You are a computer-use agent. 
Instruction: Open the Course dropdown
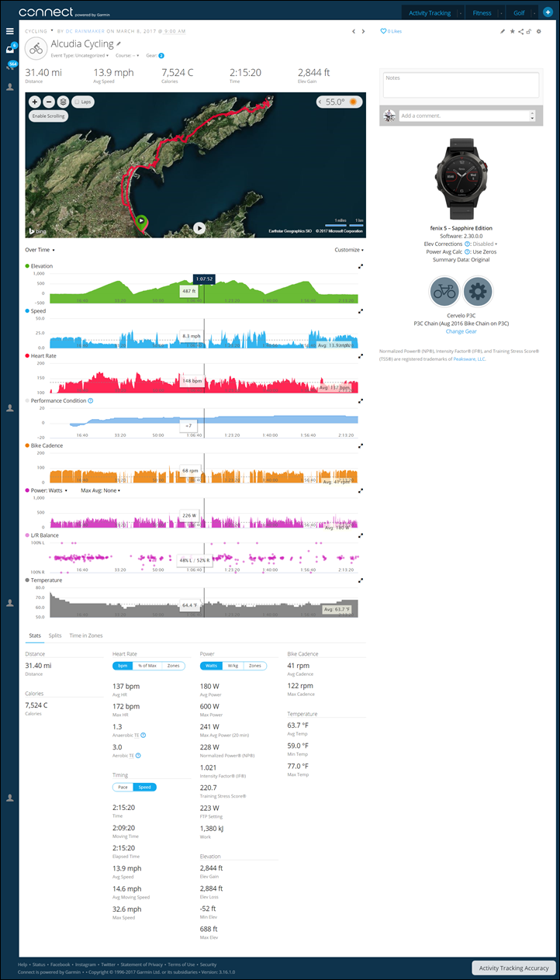tap(126, 56)
